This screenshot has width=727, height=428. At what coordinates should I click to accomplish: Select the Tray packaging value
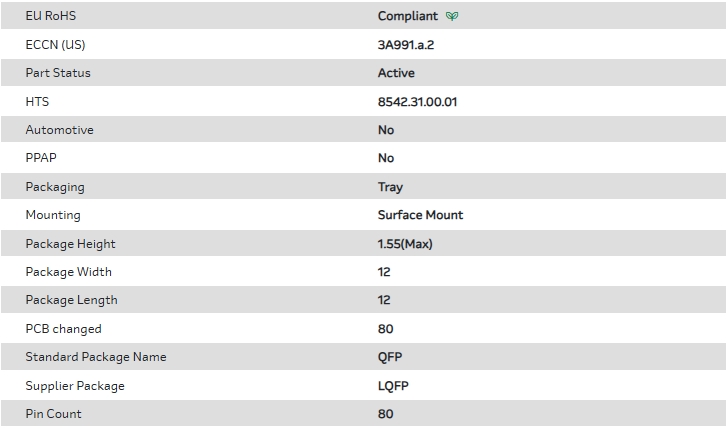click(x=390, y=187)
